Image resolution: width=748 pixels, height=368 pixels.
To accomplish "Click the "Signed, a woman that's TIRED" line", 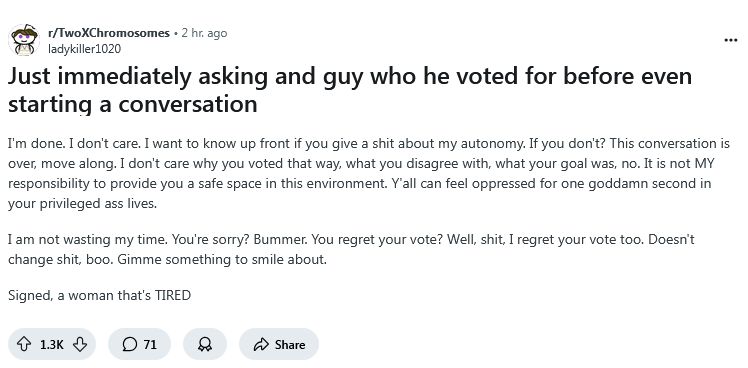I will 99,295.
